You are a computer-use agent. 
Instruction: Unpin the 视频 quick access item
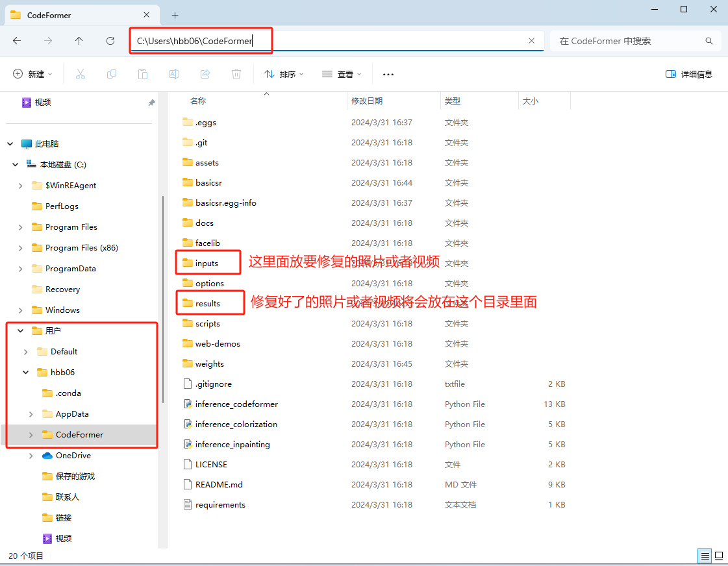(151, 103)
